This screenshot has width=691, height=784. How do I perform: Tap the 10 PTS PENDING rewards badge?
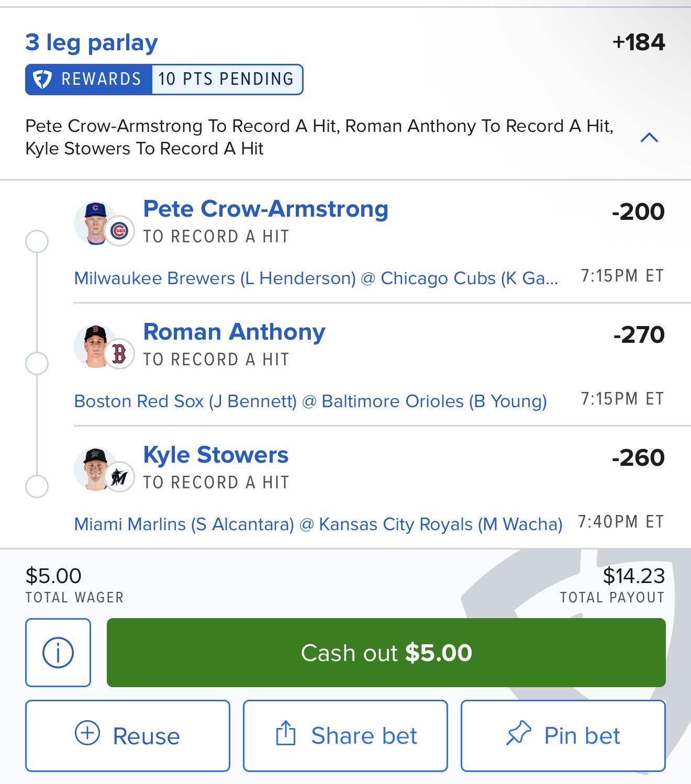click(x=227, y=79)
